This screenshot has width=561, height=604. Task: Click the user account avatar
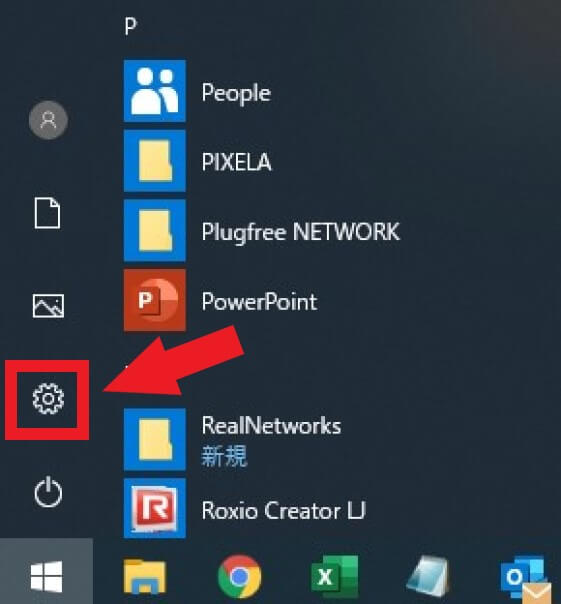click(x=49, y=120)
